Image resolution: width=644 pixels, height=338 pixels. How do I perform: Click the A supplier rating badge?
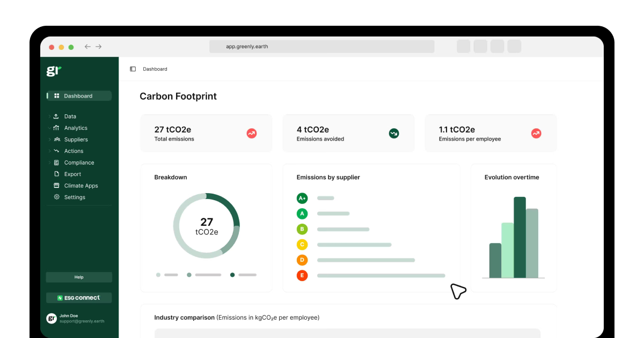(x=302, y=214)
